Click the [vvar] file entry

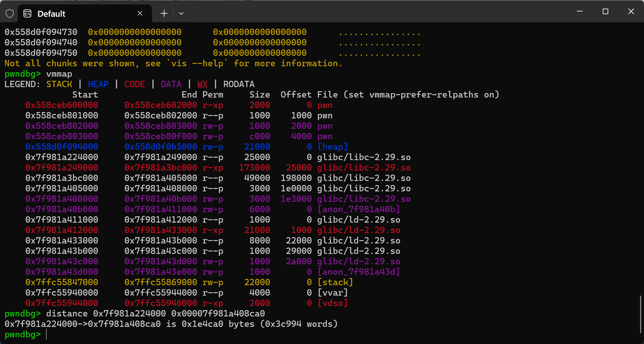tap(332, 293)
